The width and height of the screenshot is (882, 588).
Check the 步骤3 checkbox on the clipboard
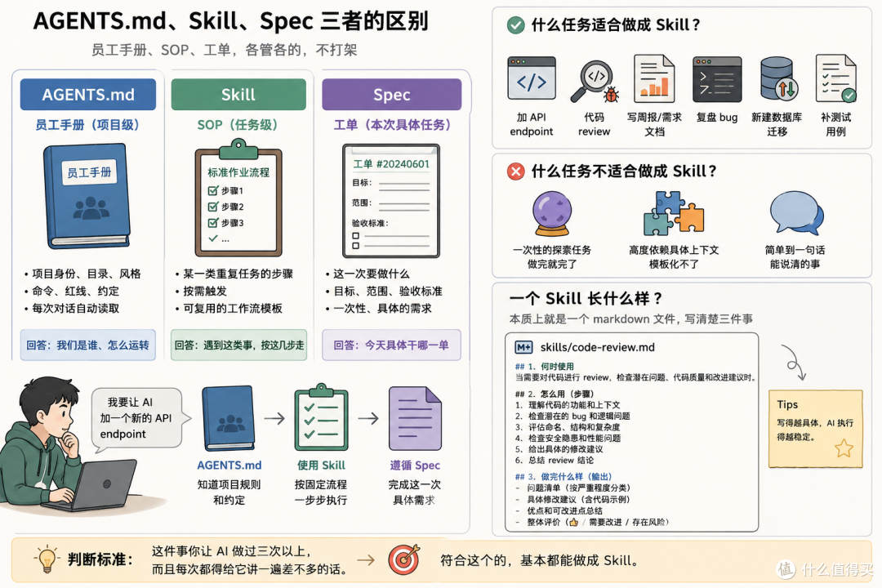click(x=212, y=223)
